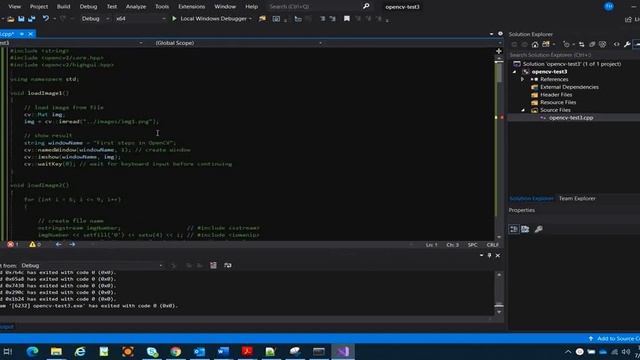Open the Debug configuration dropdown

(x=95, y=19)
